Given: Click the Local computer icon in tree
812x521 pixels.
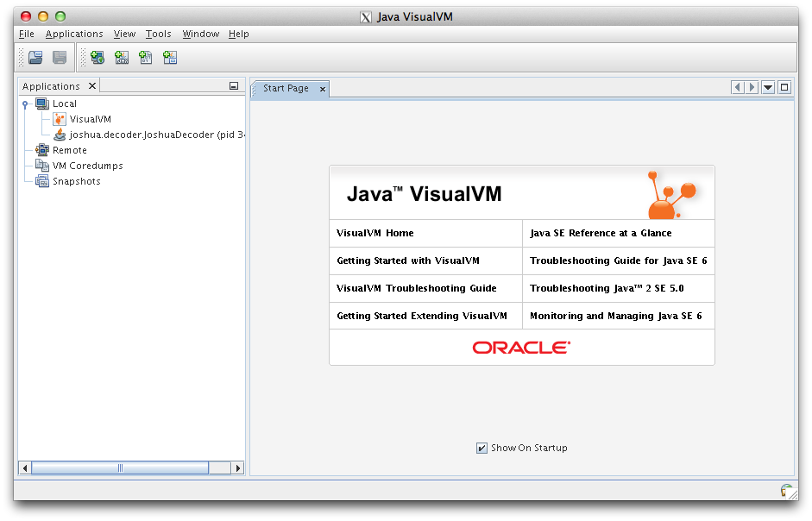Looking at the screenshot, I should tap(42, 104).
